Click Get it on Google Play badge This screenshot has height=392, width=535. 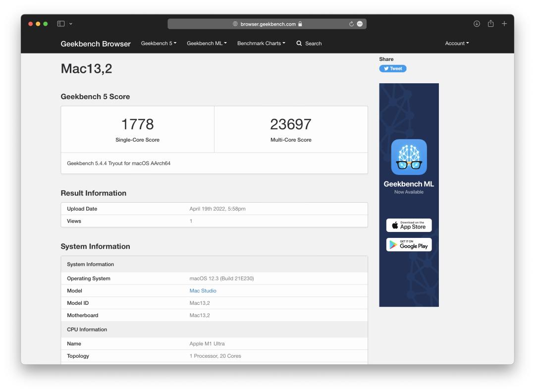click(409, 245)
